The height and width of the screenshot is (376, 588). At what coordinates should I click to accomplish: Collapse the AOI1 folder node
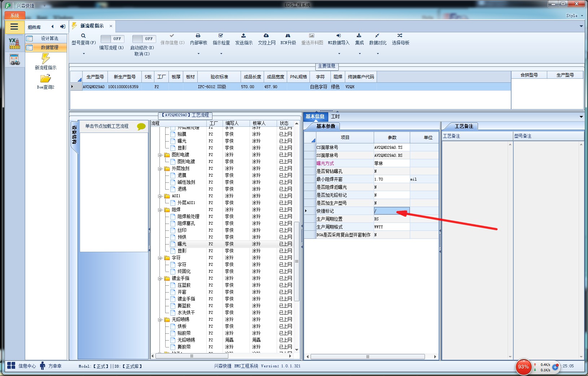(160, 196)
